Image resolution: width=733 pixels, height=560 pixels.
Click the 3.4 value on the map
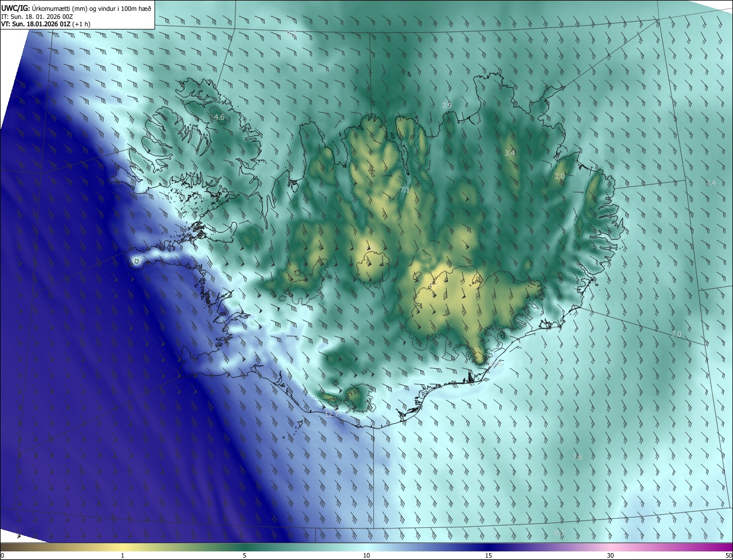[510, 153]
